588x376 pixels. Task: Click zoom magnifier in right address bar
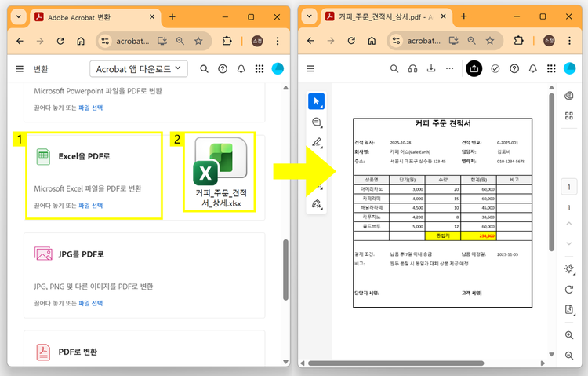(x=472, y=41)
